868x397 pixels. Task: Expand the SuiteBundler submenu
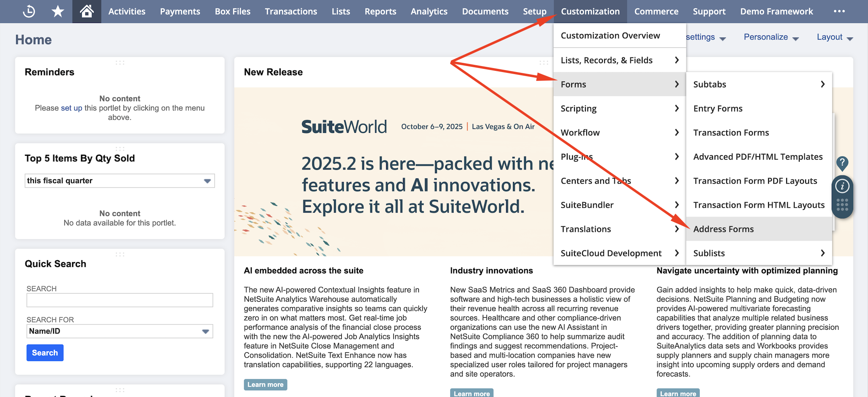620,205
